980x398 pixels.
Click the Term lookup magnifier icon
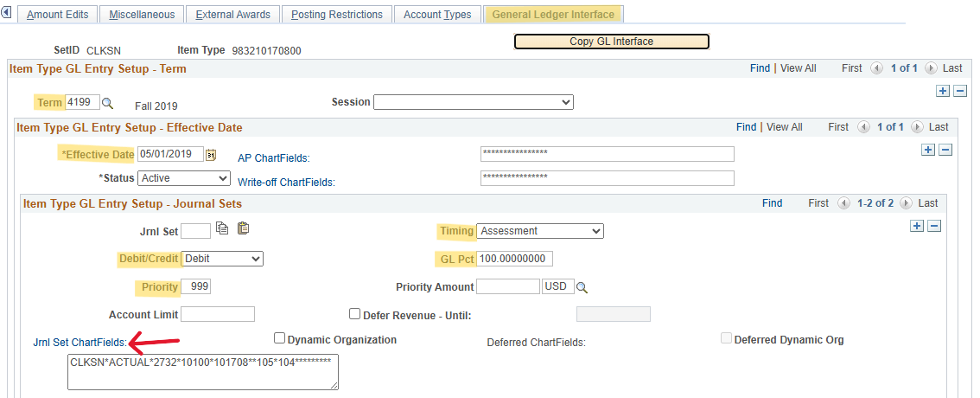tap(108, 103)
